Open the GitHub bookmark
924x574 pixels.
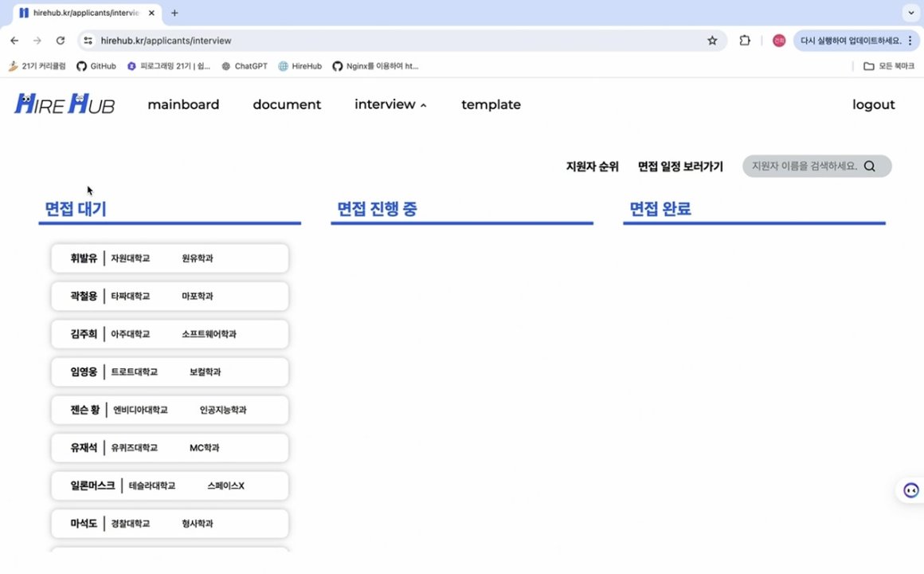coord(96,66)
